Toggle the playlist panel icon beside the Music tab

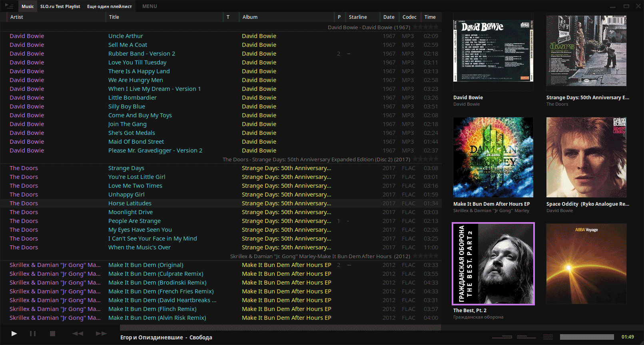coord(9,6)
